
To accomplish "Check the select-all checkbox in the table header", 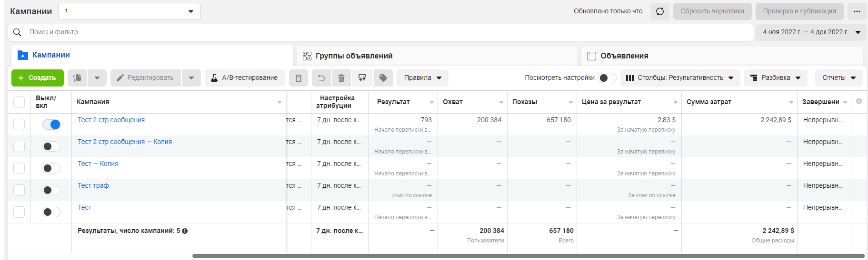I will [19, 102].
